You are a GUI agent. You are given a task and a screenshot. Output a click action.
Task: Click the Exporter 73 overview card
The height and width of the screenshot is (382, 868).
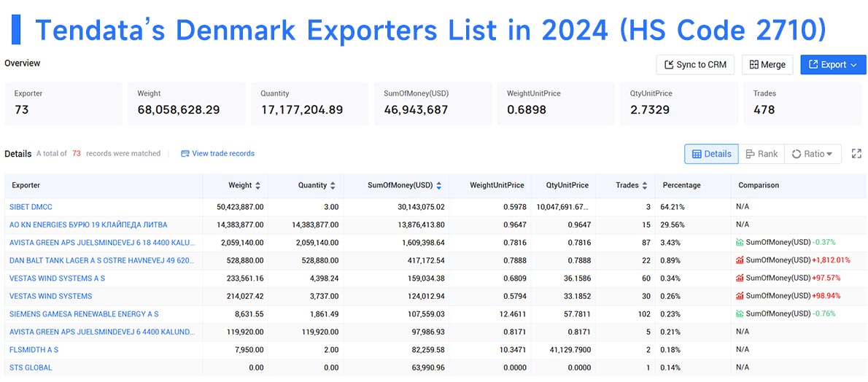coord(63,103)
